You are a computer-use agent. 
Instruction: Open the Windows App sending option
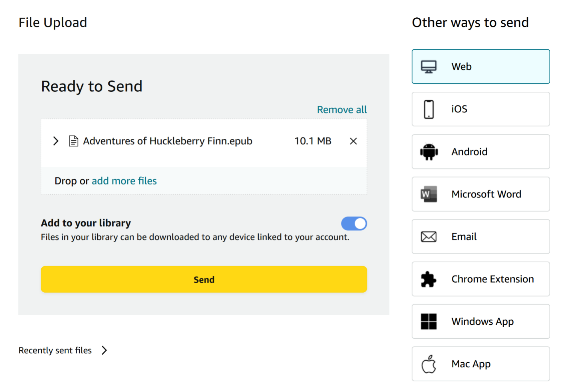[480, 321]
